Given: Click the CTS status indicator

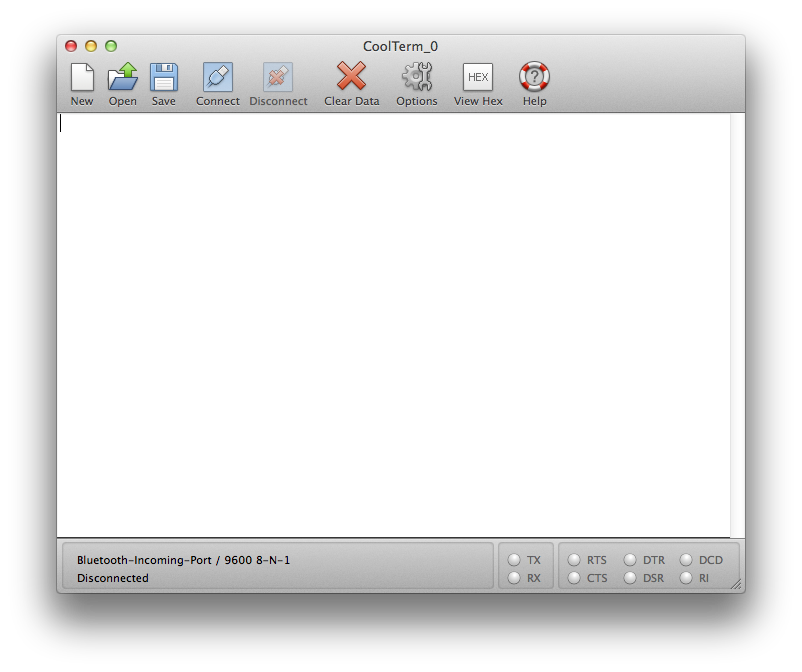Looking at the screenshot, I should [x=574, y=578].
